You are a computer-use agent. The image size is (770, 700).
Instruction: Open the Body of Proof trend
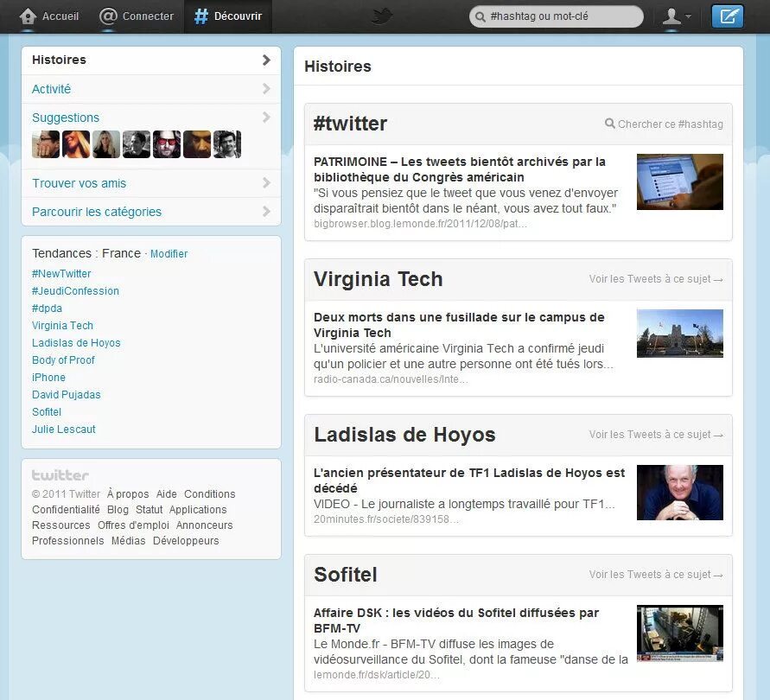[x=63, y=360]
